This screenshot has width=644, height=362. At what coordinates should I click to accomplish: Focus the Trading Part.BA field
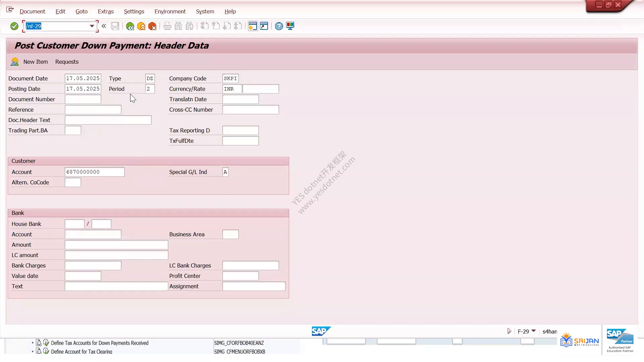point(73,130)
